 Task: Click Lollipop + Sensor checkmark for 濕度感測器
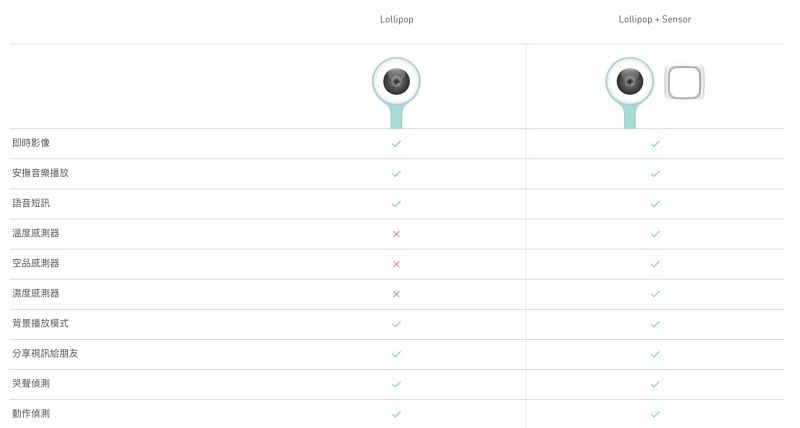[655, 293]
